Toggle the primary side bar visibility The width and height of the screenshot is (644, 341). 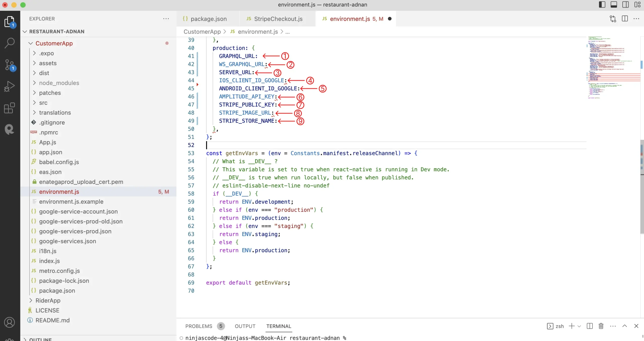[x=602, y=5]
